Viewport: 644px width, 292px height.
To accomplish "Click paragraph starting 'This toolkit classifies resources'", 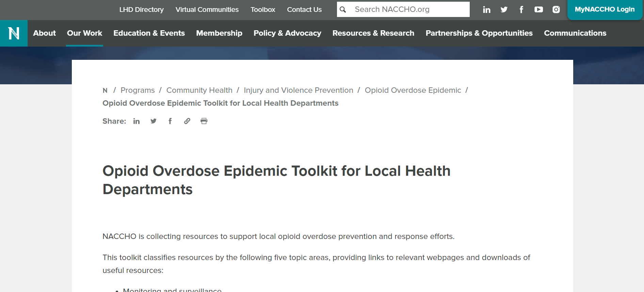I will pyautogui.click(x=316, y=264).
